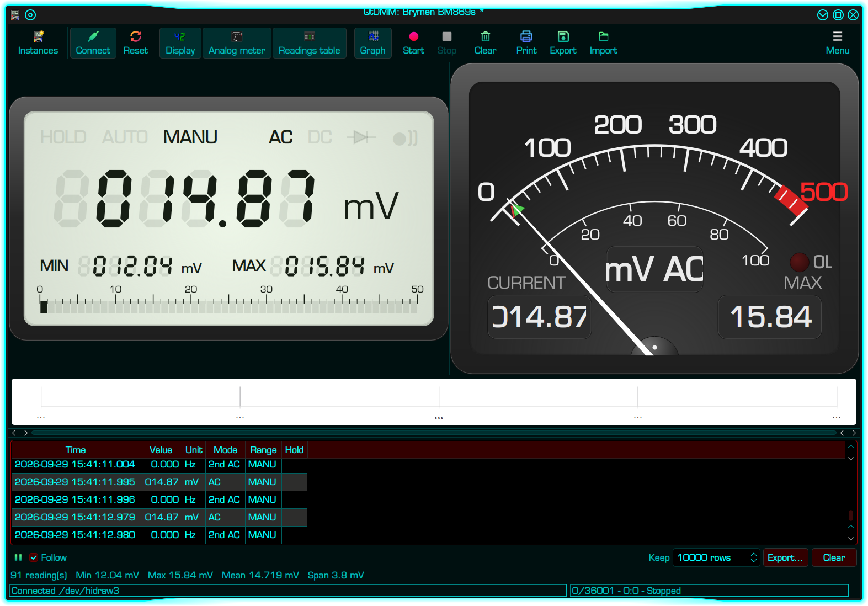The width and height of the screenshot is (868, 606).
Task: Click the graph scroll left arrow at far left
Action: click(14, 433)
